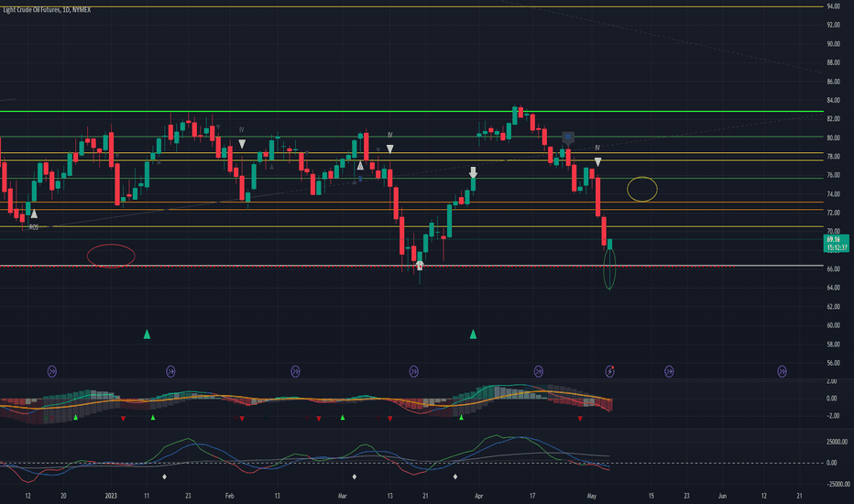Viewport: 854px width, 504px height.
Task: Select white IV down triangle near May label
Action: pyautogui.click(x=597, y=162)
